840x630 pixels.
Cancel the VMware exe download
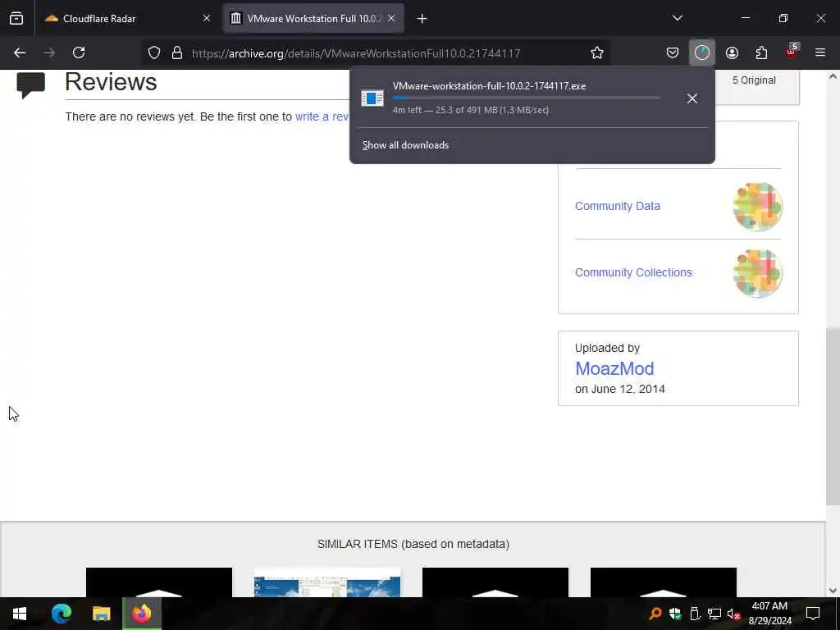(x=692, y=98)
